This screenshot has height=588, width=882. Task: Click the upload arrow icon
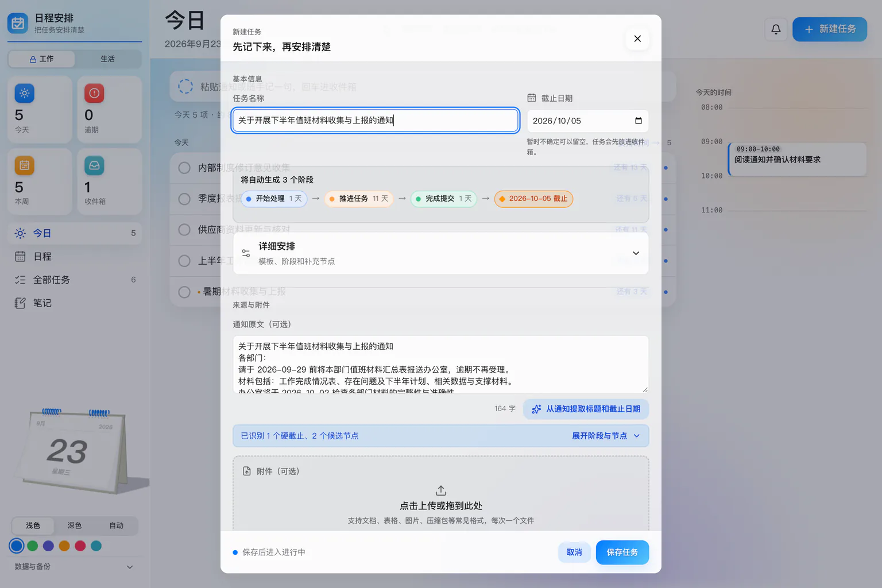pos(441,490)
